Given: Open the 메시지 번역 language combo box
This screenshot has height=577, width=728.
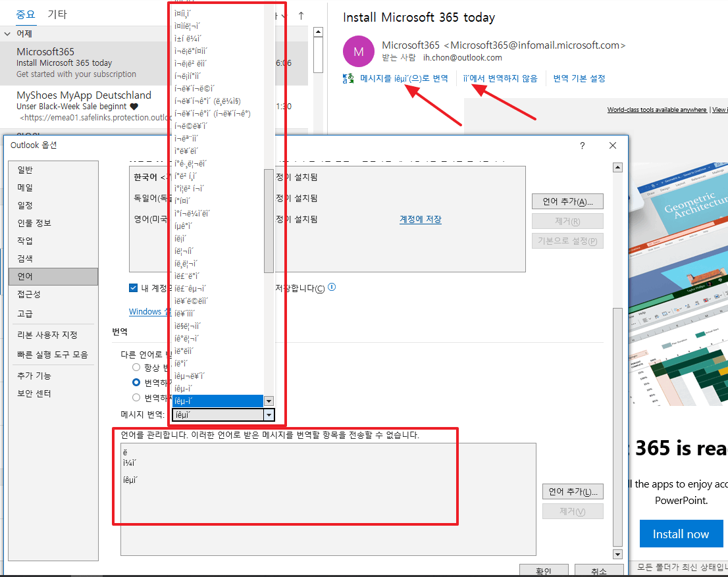Looking at the screenshot, I should pyautogui.click(x=223, y=414).
